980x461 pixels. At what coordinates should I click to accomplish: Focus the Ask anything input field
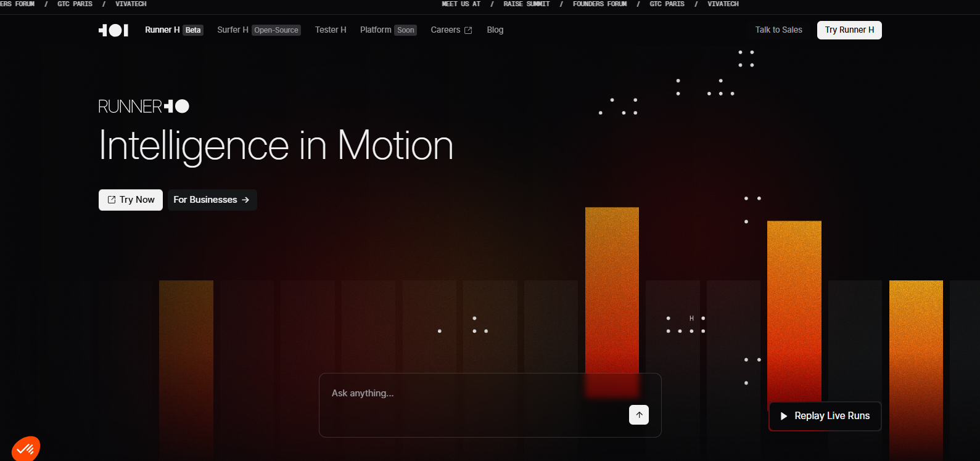tap(490, 405)
